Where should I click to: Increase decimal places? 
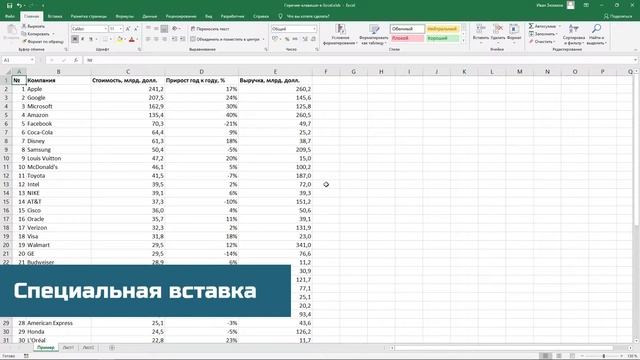(304, 39)
